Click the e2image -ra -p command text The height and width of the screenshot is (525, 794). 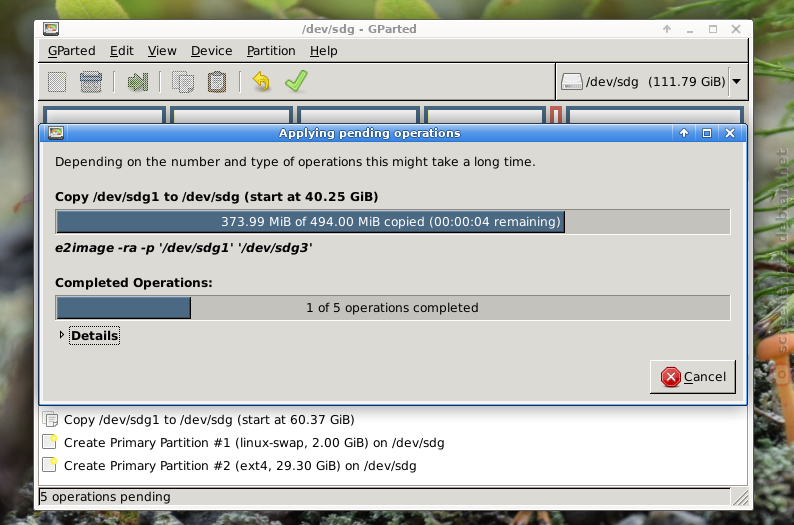click(184, 248)
